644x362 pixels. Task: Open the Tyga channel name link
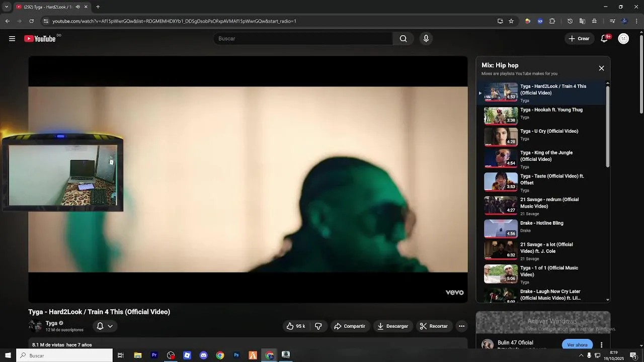tap(51, 323)
